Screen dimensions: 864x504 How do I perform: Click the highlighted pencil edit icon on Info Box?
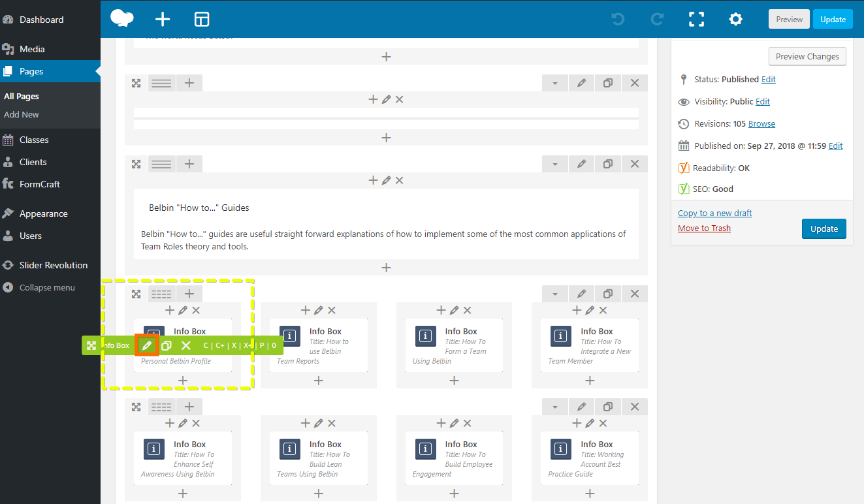147,345
